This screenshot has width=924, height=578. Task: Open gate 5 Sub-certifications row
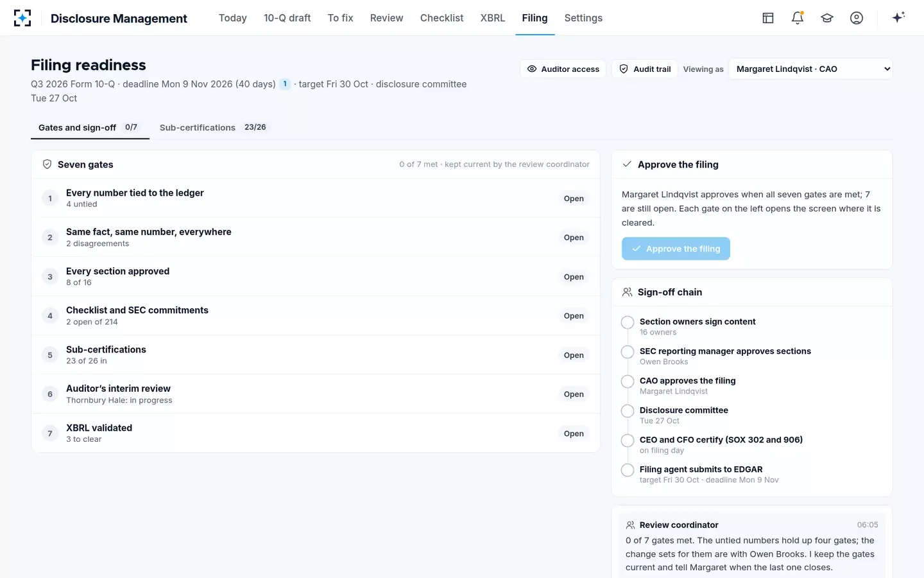[x=315, y=355]
